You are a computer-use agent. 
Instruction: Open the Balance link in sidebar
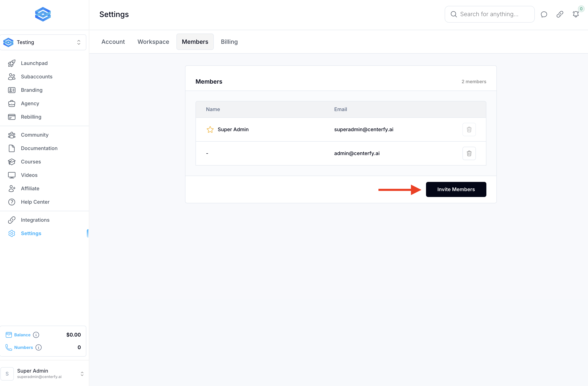click(22, 335)
